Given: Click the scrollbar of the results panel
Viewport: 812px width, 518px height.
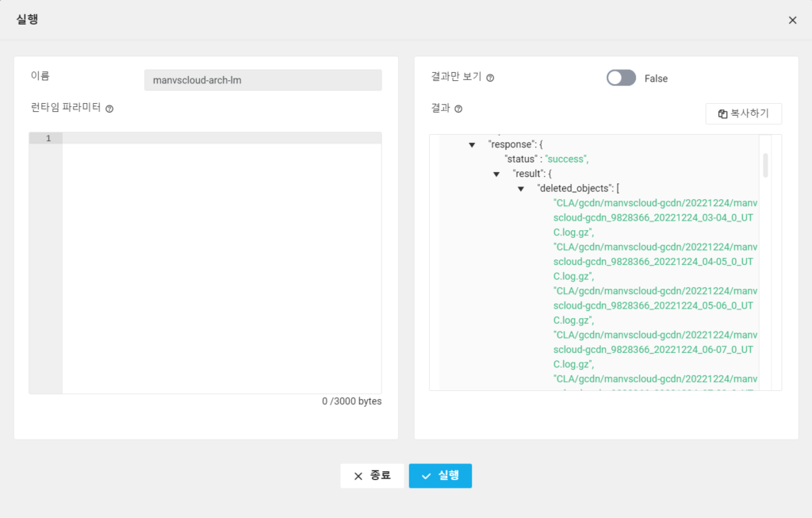Looking at the screenshot, I should (764, 167).
